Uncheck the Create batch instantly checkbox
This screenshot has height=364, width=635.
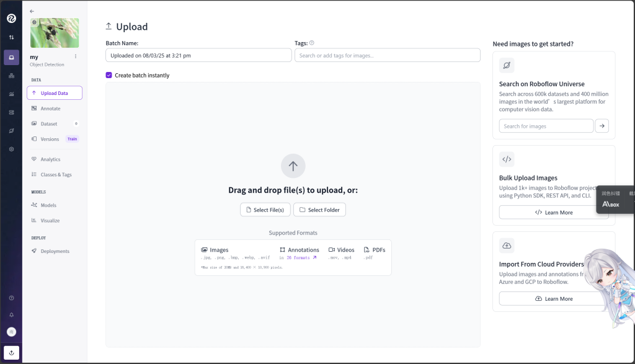[109, 75]
